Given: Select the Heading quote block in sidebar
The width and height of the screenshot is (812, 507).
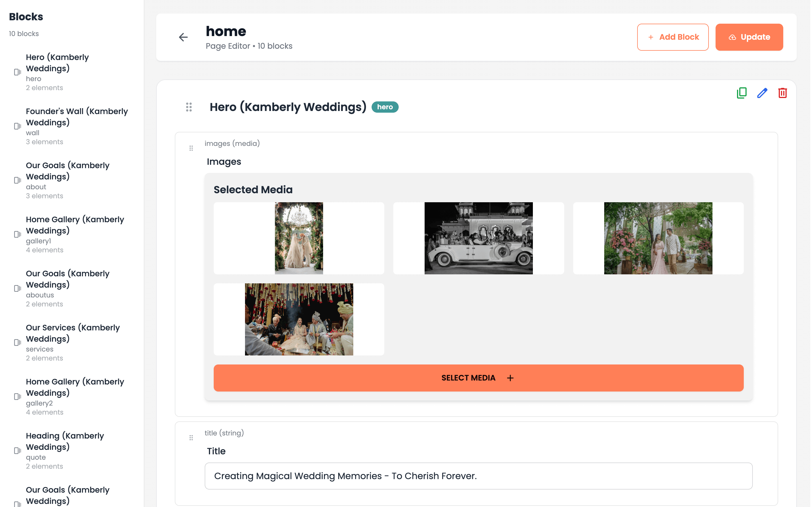Looking at the screenshot, I should 65,450.
